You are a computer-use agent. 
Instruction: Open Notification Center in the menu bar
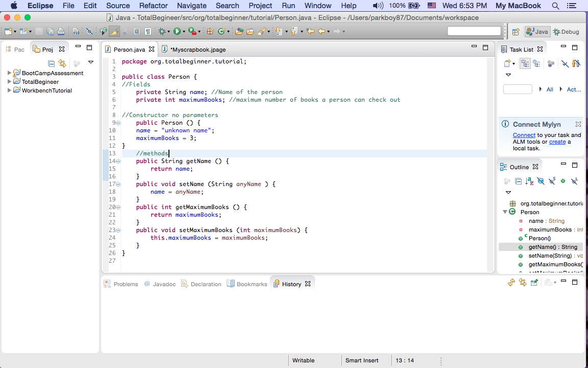click(572, 6)
